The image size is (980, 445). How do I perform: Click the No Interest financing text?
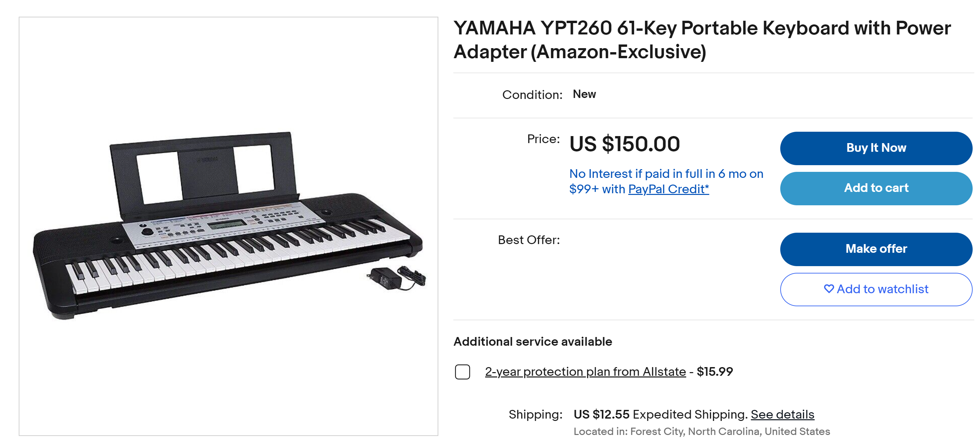tap(666, 174)
